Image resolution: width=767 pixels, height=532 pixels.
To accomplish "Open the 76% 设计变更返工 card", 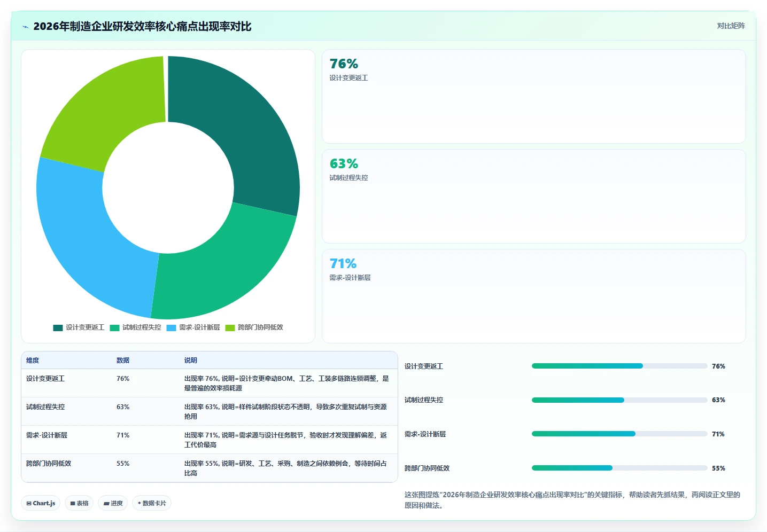I will point(533,96).
